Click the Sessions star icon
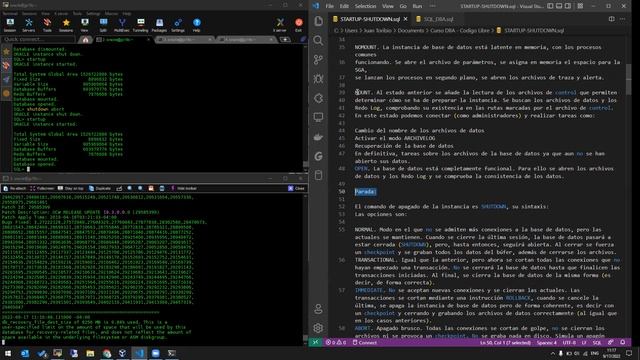 (66, 25)
